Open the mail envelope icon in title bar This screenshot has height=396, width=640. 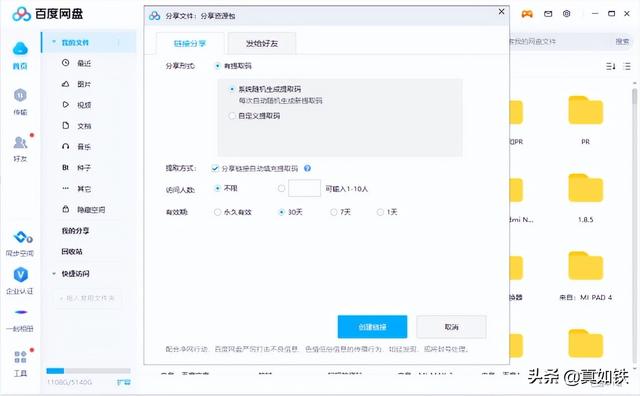click(x=548, y=14)
